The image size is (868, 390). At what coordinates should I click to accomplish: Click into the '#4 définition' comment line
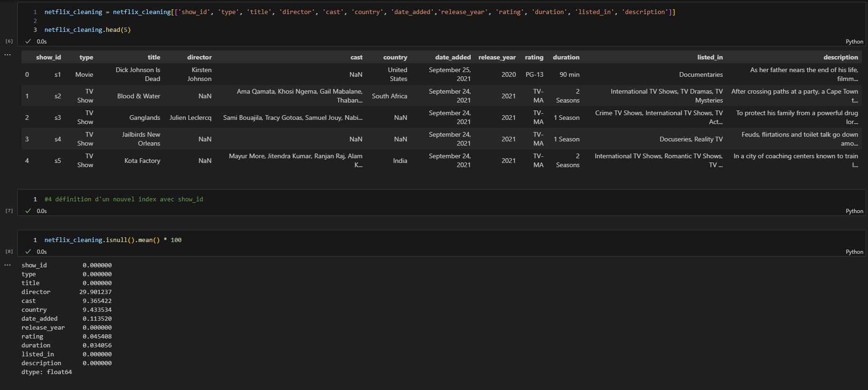(124, 199)
